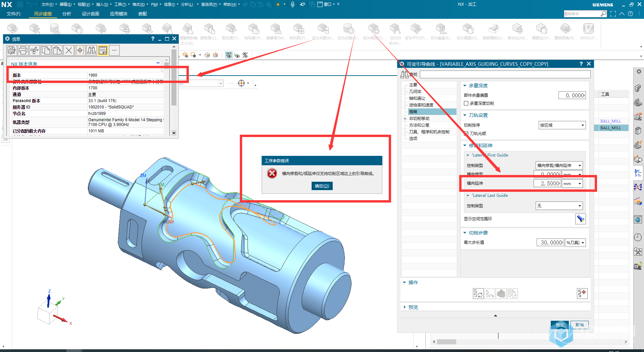Click the save disk icon next to NX logo
644x352 pixels.
[20, 4]
